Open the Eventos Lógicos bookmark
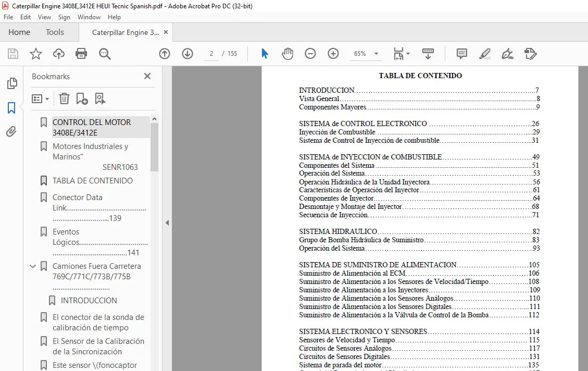Screen dimensions: 588x371 (x=100, y=242)
